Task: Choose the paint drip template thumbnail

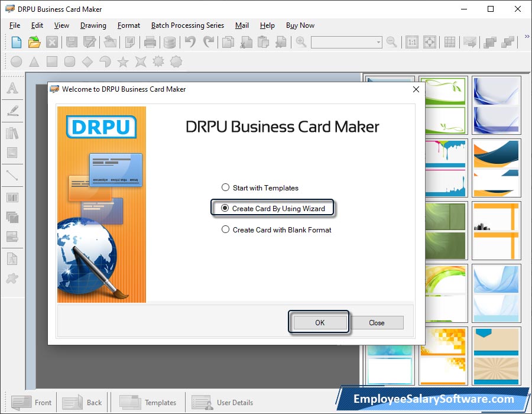Action: tap(446, 169)
